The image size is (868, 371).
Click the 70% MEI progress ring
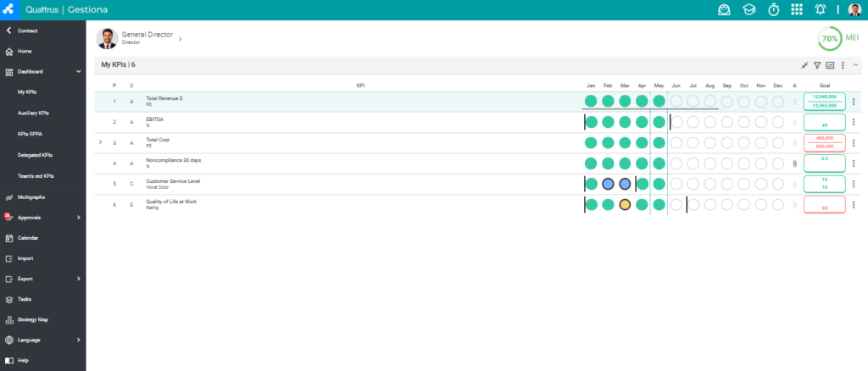829,39
